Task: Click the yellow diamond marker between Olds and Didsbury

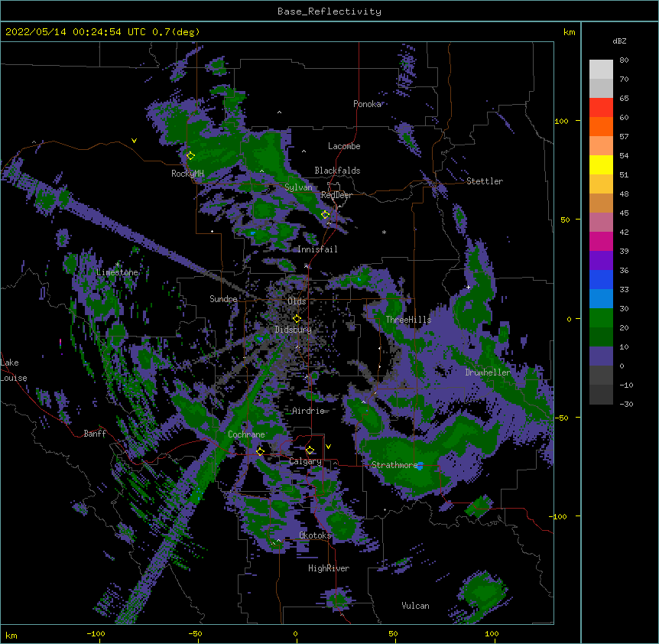Action: tap(297, 319)
